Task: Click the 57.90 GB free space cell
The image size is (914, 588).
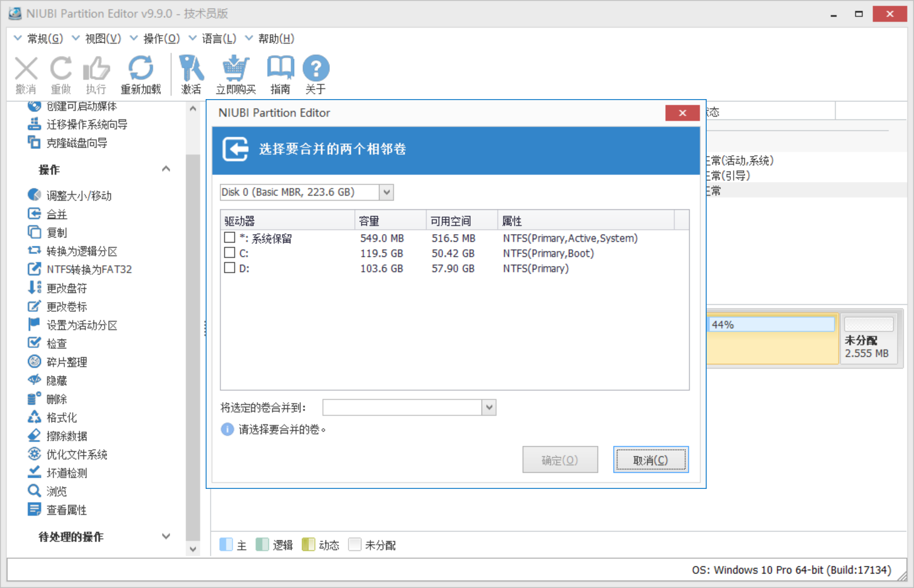Action: 453,268
